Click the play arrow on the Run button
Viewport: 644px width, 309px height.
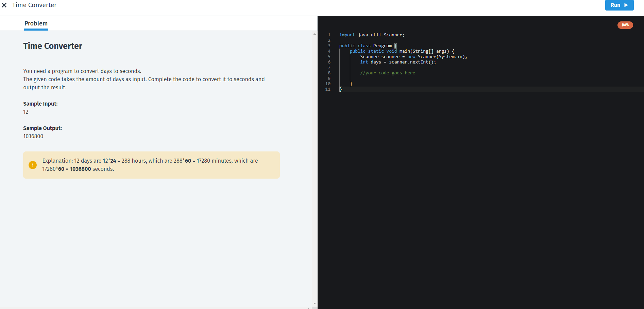click(626, 5)
